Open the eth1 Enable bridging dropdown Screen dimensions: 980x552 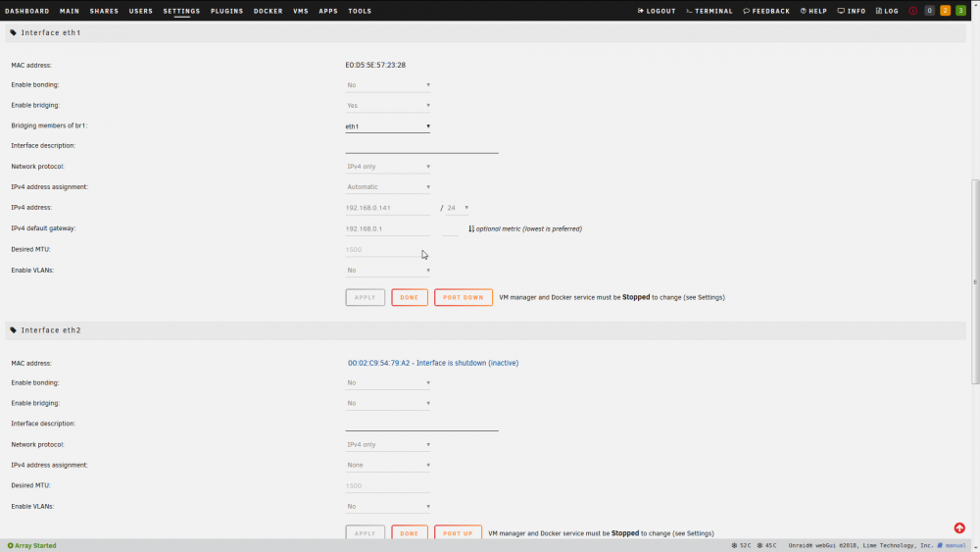point(387,106)
